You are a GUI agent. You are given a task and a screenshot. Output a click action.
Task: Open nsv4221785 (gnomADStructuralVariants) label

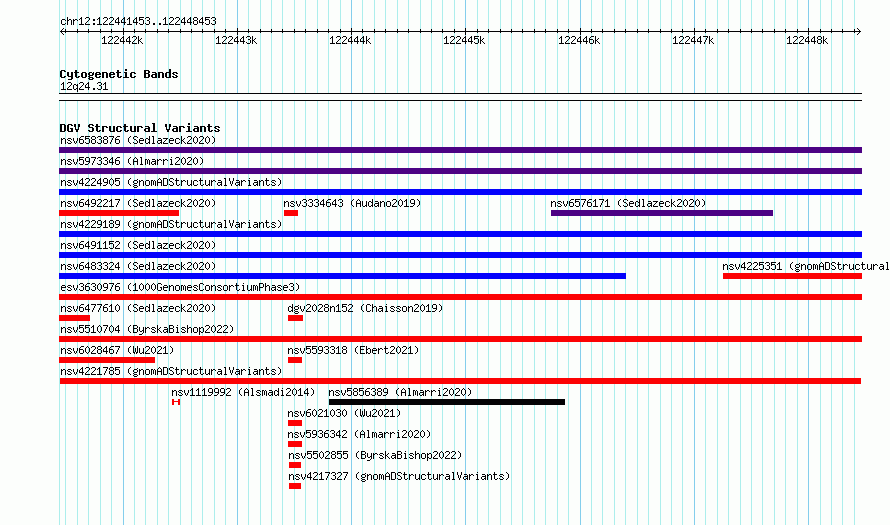(171, 371)
